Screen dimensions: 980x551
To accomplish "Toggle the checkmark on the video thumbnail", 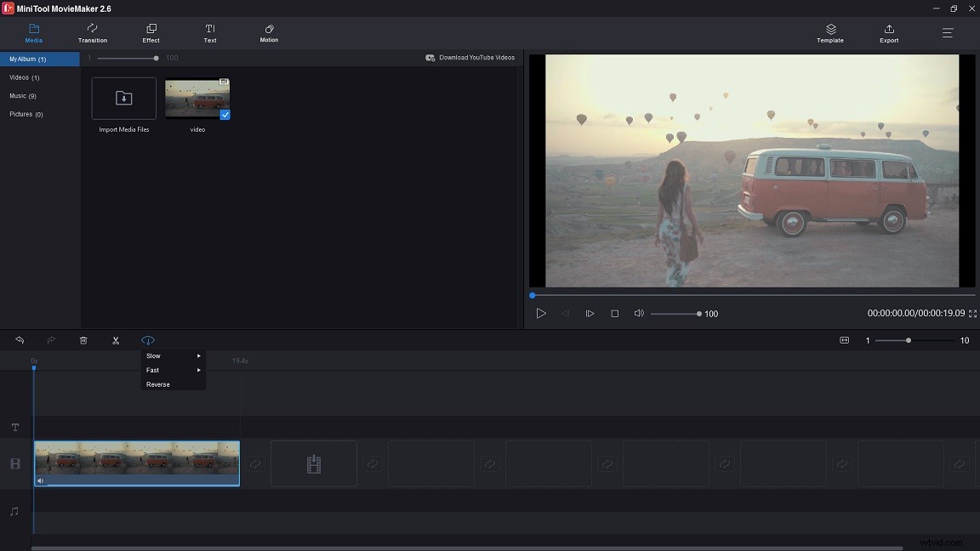I will tap(225, 115).
